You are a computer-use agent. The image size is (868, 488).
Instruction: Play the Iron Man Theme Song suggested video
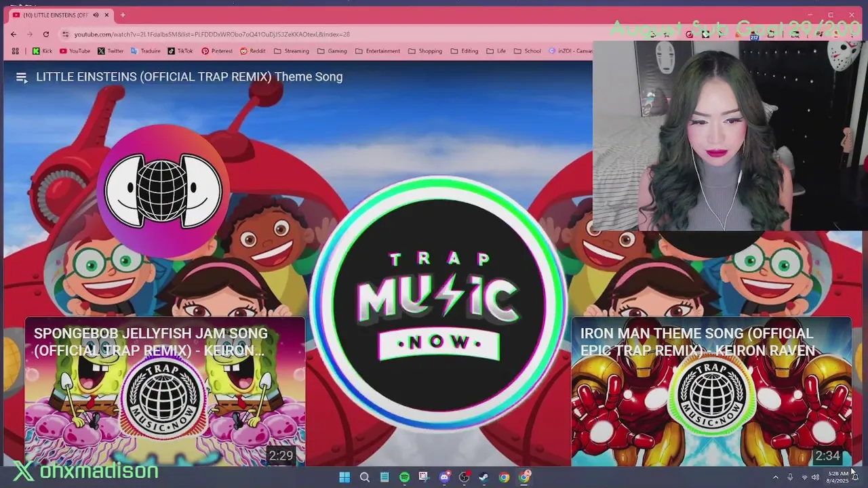click(x=711, y=391)
